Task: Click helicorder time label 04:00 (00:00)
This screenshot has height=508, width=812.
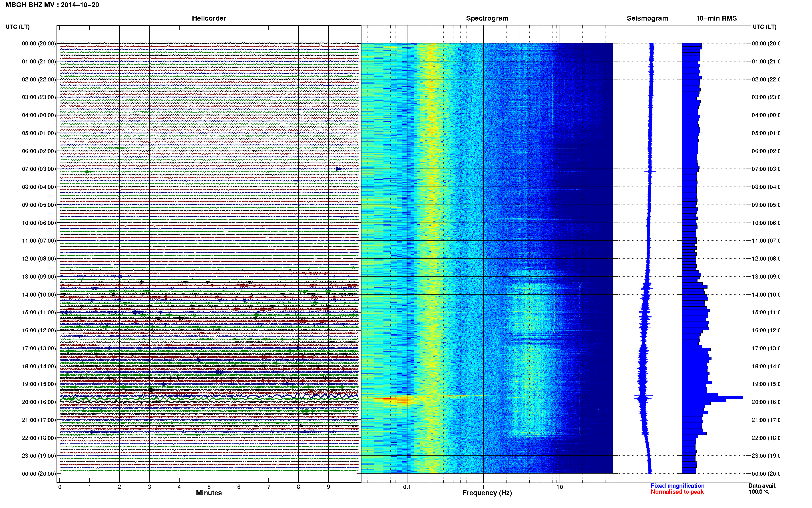Action: (39, 115)
